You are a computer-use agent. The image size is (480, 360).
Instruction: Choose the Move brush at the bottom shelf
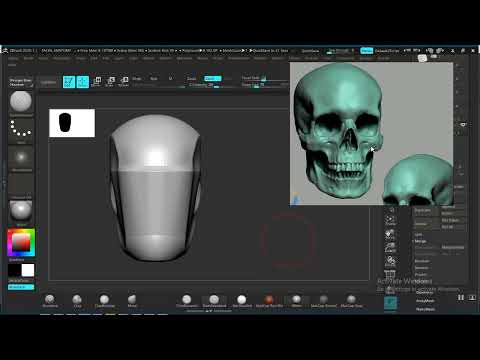[x=132, y=301]
